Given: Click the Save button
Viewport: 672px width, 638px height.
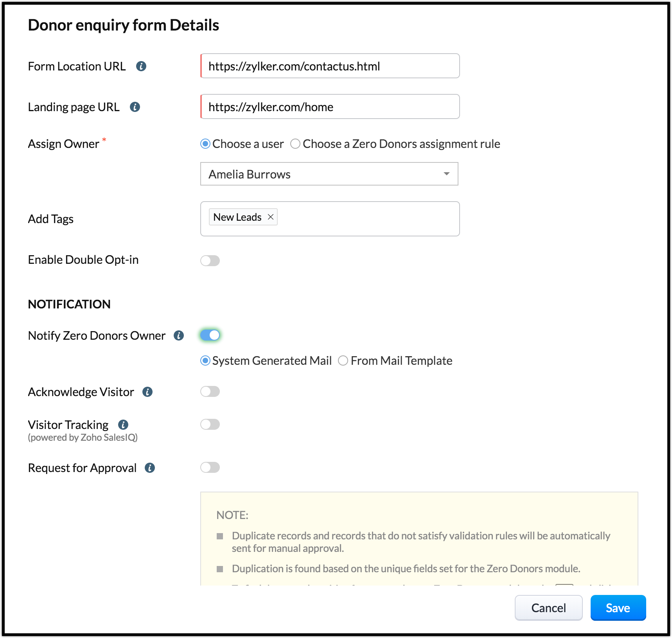Looking at the screenshot, I should pyautogui.click(x=618, y=608).
